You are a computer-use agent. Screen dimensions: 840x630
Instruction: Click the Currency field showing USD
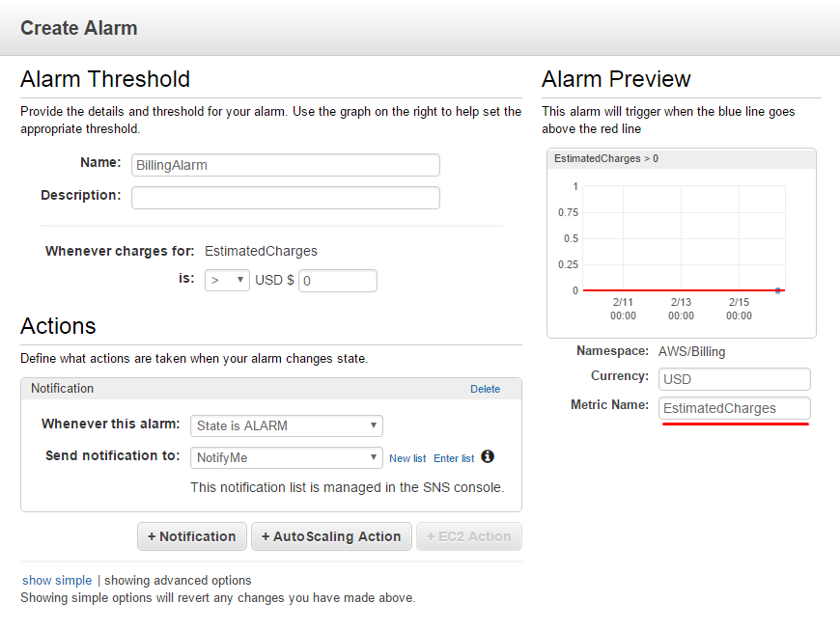pos(735,379)
